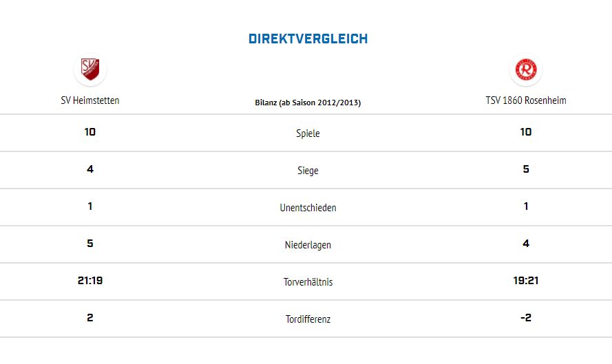Click the TSV 1860 Rosenheim club logo
Image resolution: width=612 pixels, height=364 pixels.
coord(526,69)
